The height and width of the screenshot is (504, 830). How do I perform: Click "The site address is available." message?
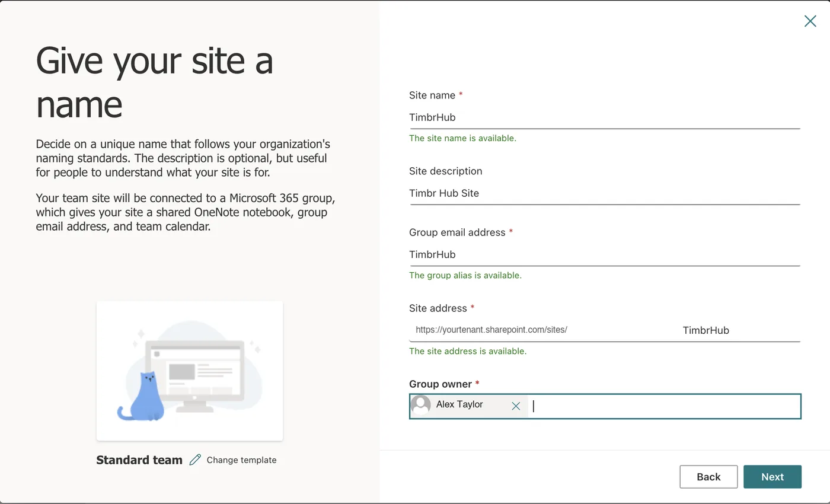[468, 352]
